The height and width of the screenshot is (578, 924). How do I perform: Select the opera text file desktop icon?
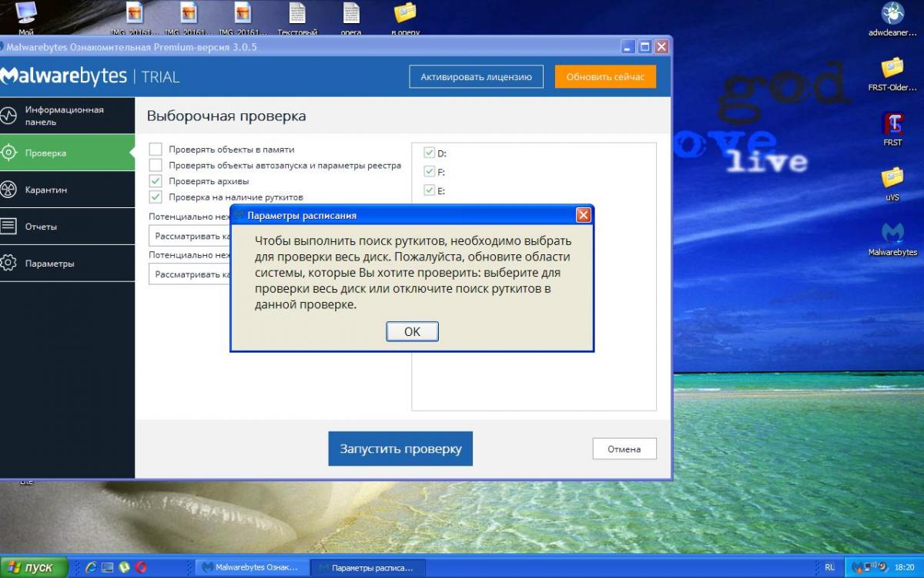(351, 19)
